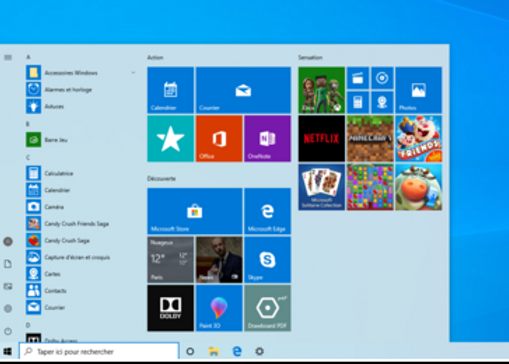
Task: Open the Xbox tile
Action: pyautogui.click(x=321, y=90)
